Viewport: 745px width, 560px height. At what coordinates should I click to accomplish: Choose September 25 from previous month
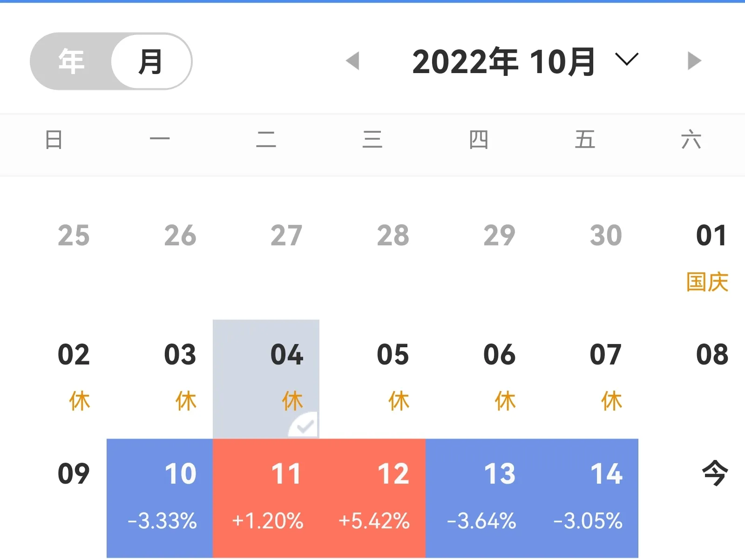point(74,236)
